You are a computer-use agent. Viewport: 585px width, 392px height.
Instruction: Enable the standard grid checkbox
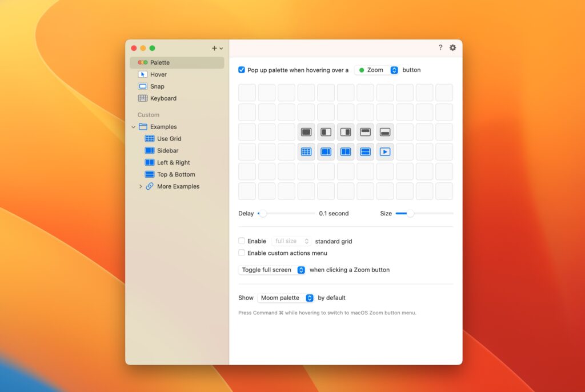tap(242, 241)
